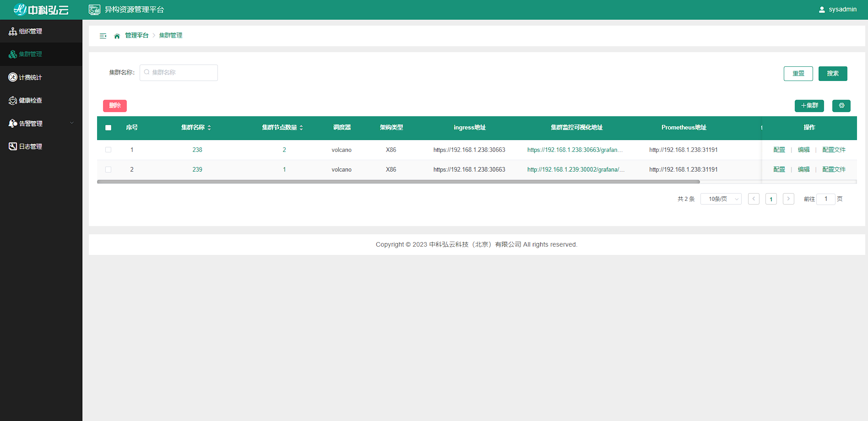Screen dimensions: 868x421
Task: Sort by 集群节点数量 column arrows
Action: (x=301, y=128)
